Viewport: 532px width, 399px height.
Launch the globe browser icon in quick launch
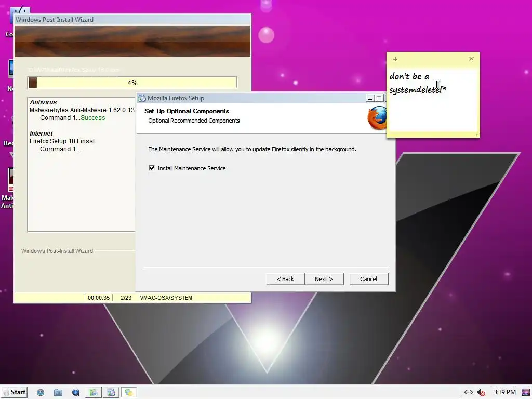click(41, 393)
